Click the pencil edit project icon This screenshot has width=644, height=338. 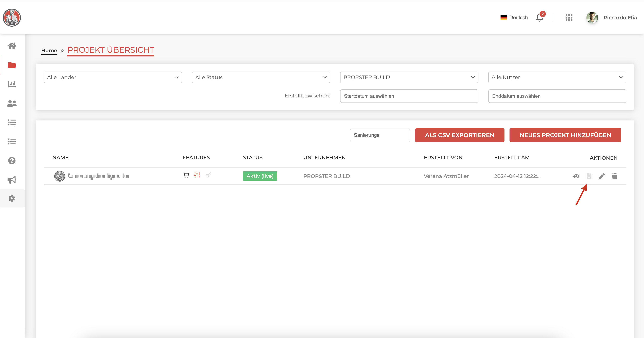pyautogui.click(x=602, y=176)
